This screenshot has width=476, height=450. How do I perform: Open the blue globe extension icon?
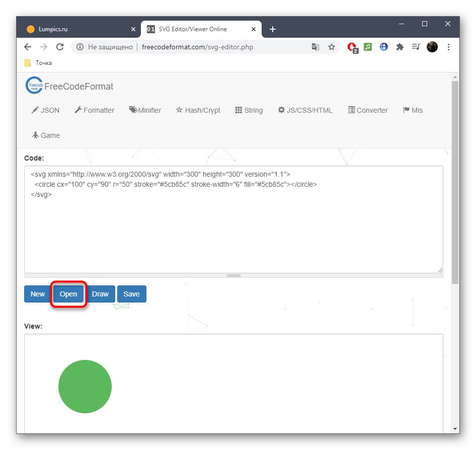[x=384, y=47]
